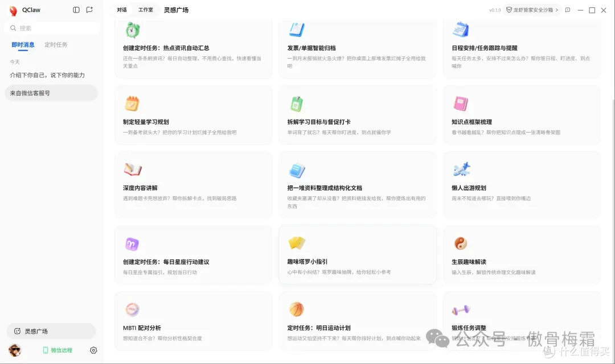Click the yin-yang icon for 生辰趣味解读
This screenshot has width=615, height=364.
[x=461, y=243]
